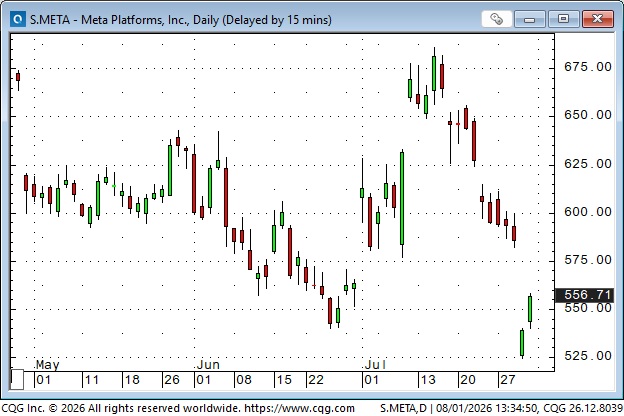Select the lowest green candlestick near 525
The image size is (624, 416).
point(522,343)
